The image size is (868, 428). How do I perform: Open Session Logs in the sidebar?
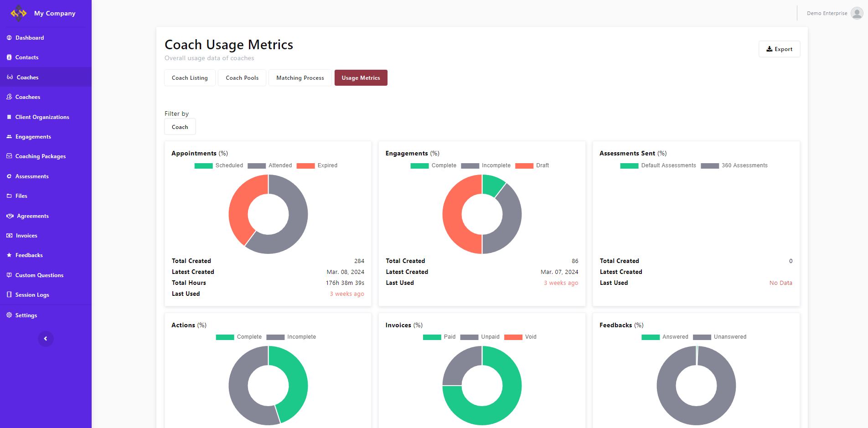32,295
